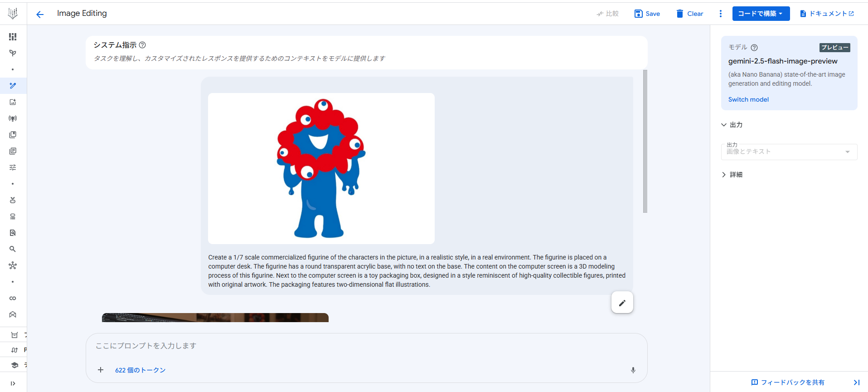This screenshot has height=392, width=868.
Task: Open the sprout leaf icon in sidebar
Action: click(13, 53)
